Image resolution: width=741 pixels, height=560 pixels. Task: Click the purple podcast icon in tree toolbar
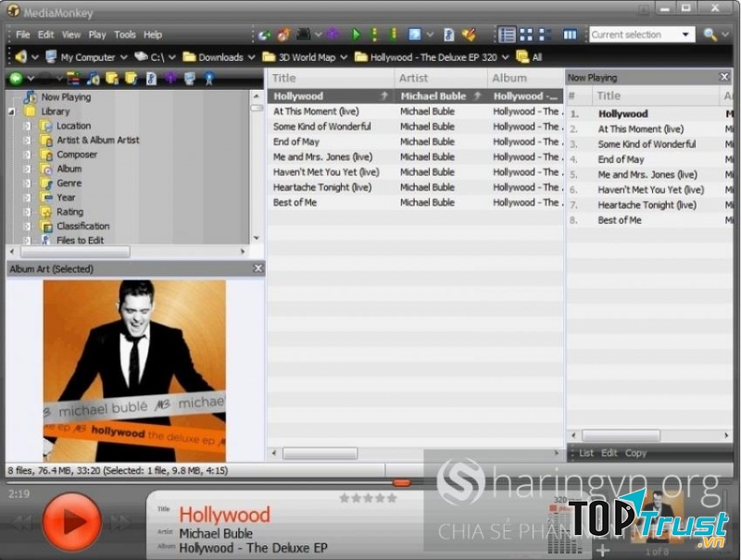[170, 79]
